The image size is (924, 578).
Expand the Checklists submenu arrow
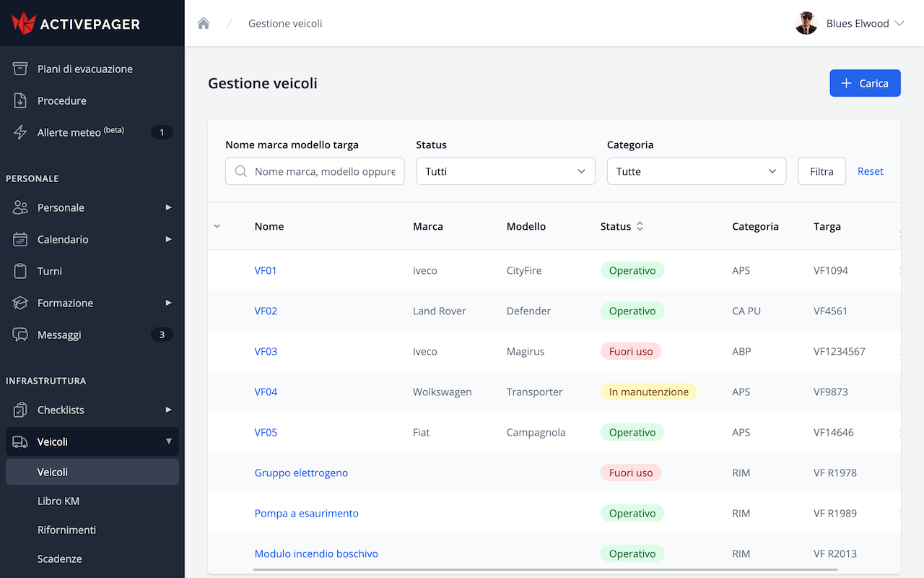[168, 410]
